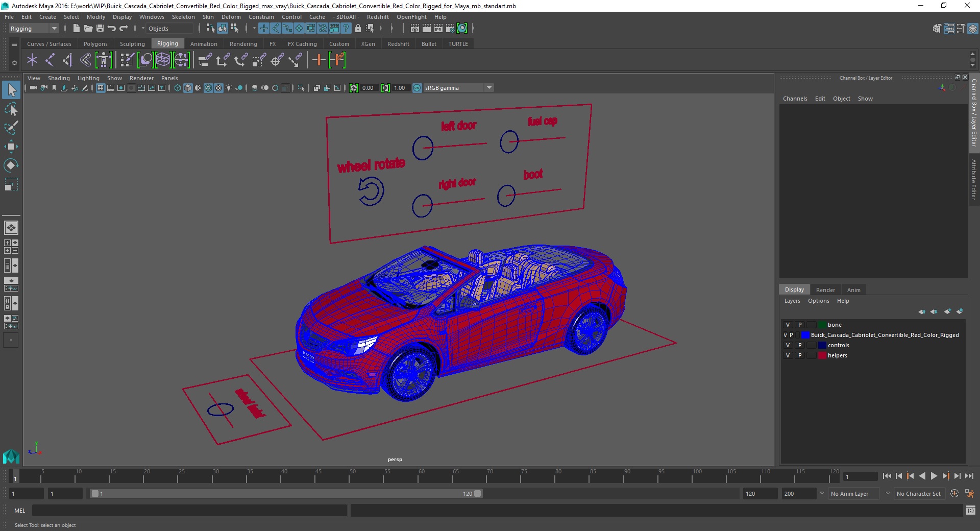Toggle visibility V of the Buick_Cascada layer
The height and width of the screenshot is (531, 980).
pos(785,335)
